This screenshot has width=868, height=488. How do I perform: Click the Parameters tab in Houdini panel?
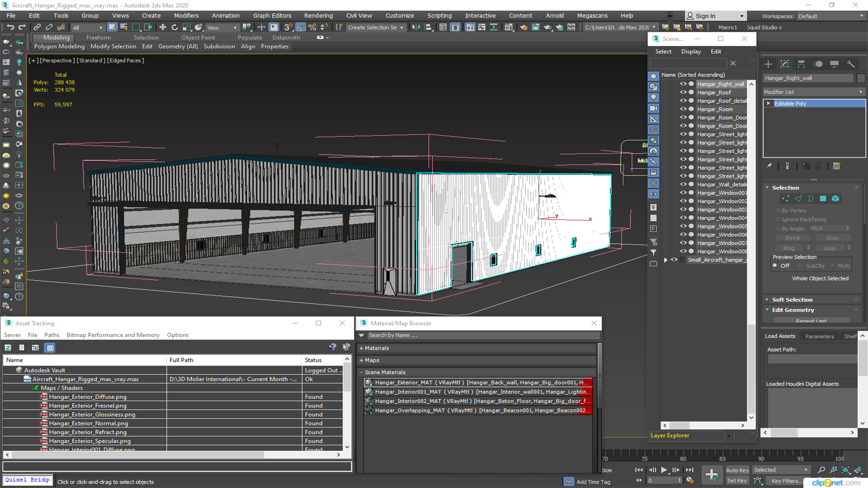[x=819, y=337]
